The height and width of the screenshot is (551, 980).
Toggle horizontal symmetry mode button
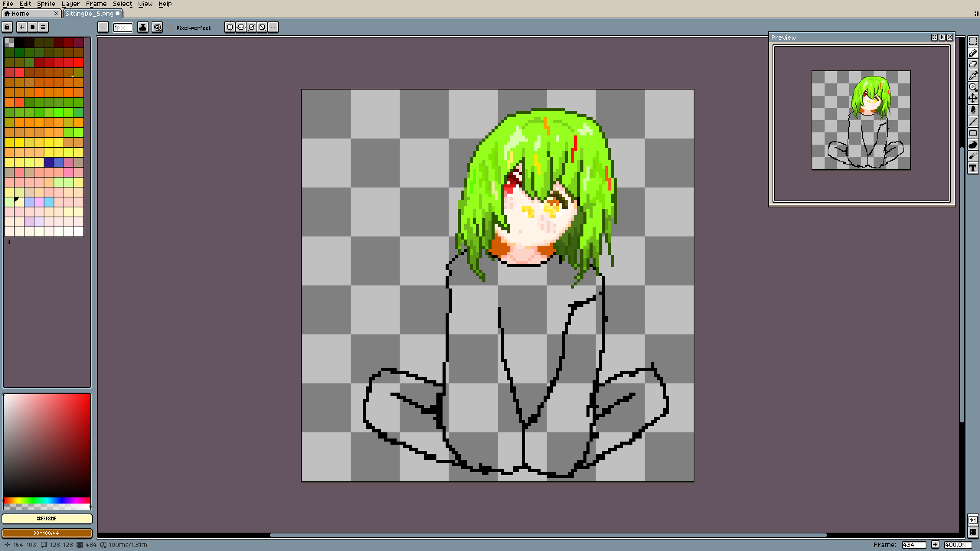point(241,27)
